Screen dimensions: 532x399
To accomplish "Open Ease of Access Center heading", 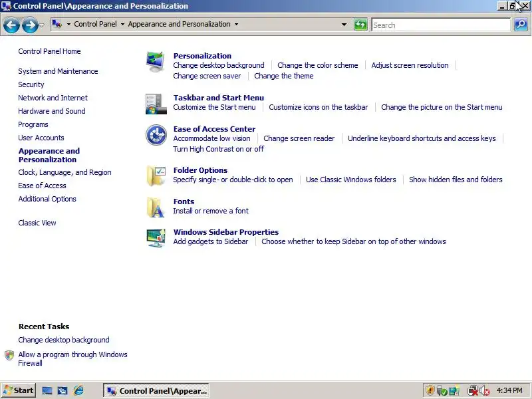I will [x=214, y=129].
